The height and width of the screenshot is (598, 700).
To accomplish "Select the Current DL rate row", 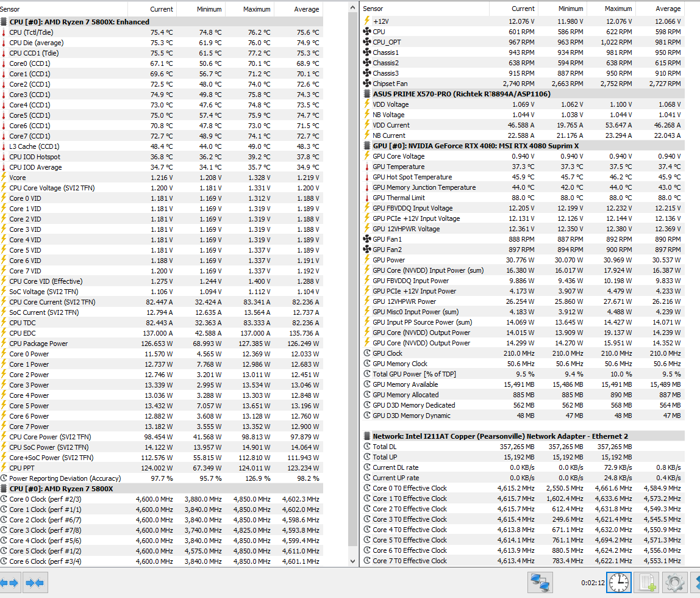I will click(x=523, y=467).
